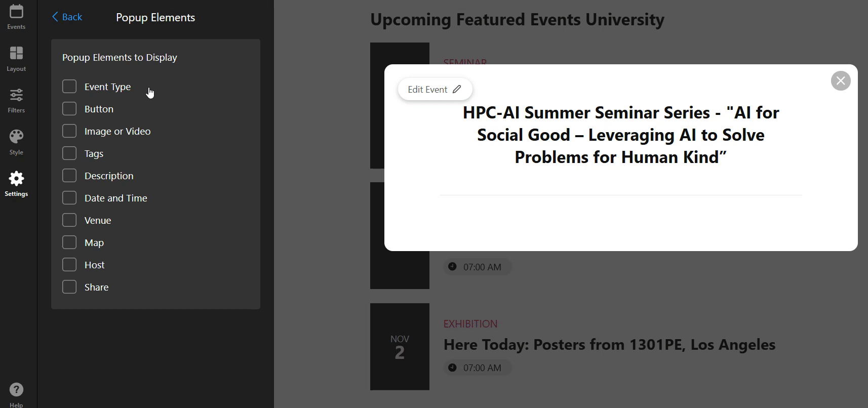The width and height of the screenshot is (868, 408).
Task: Open the Here Today Posters event title
Action: [x=609, y=345]
